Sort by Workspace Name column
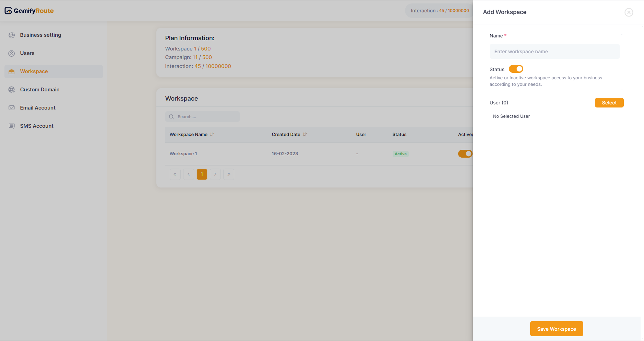This screenshot has width=644, height=341. pyautogui.click(x=212, y=135)
